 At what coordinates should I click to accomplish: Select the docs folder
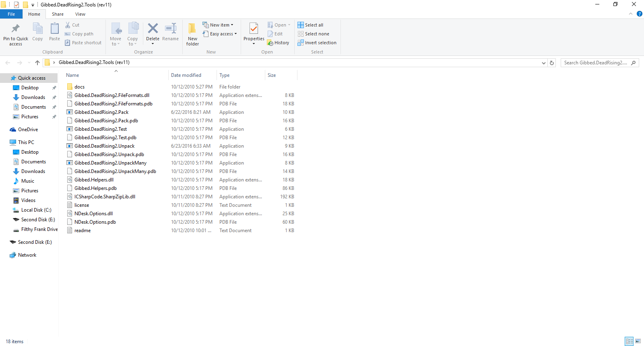79,87
